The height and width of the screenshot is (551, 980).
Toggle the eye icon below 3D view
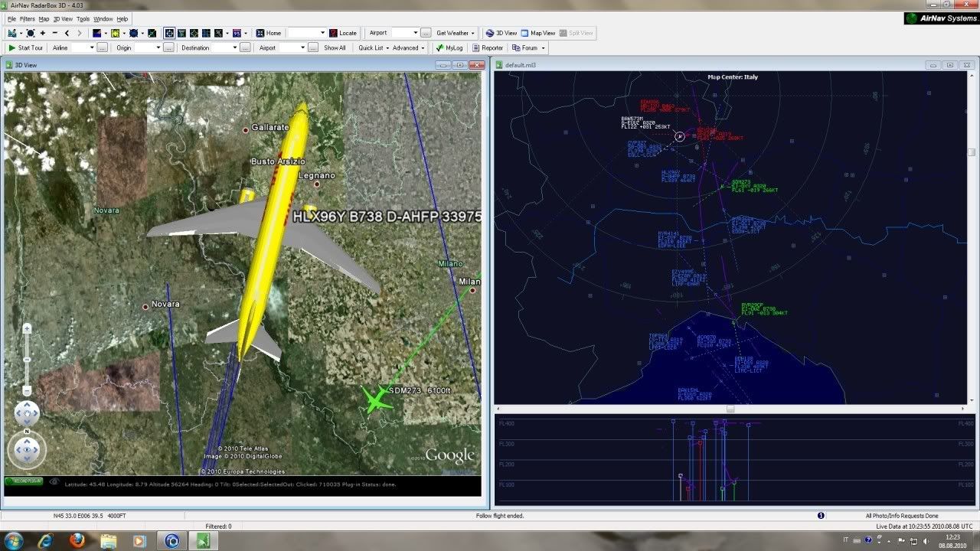pyautogui.click(x=54, y=482)
